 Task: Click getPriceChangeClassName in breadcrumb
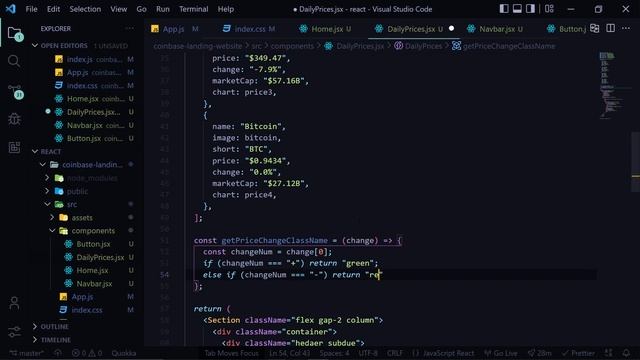point(509,46)
